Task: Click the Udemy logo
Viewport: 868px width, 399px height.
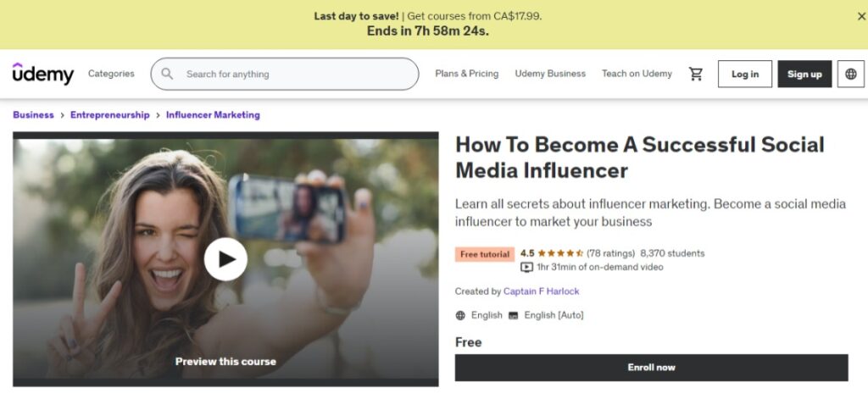Action: point(43,74)
